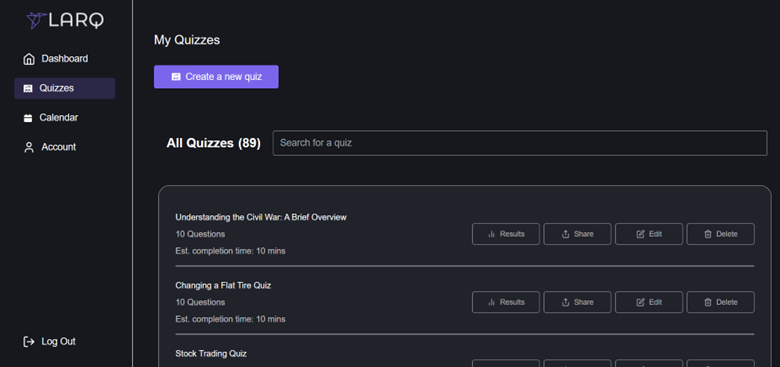Click the trash icon for Civil War quiz
The height and width of the screenshot is (367, 780).
click(708, 234)
